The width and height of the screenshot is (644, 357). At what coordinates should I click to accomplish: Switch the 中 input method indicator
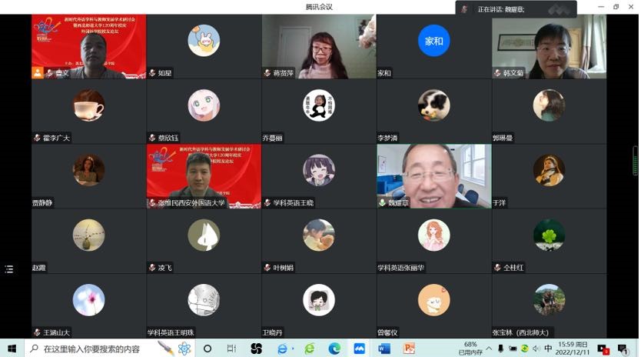[548, 349]
